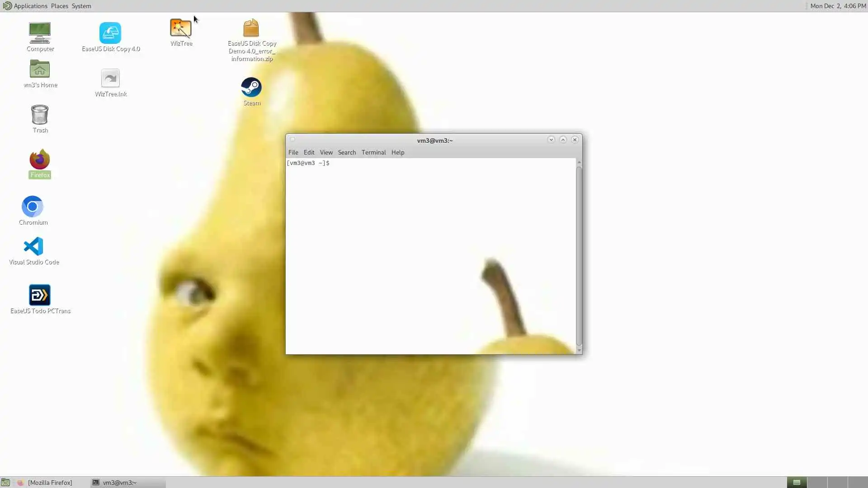This screenshot has width=868, height=488.
Task: Open the Computer desktop icon
Action: [x=40, y=33]
